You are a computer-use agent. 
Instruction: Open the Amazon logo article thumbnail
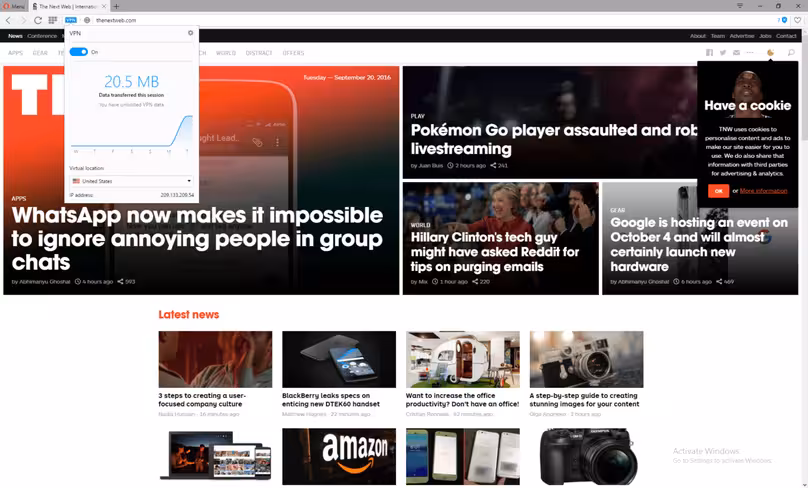[x=339, y=457]
